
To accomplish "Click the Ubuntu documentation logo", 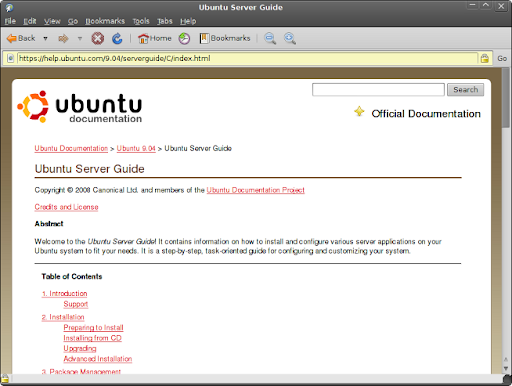I will [x=80, y=107].
